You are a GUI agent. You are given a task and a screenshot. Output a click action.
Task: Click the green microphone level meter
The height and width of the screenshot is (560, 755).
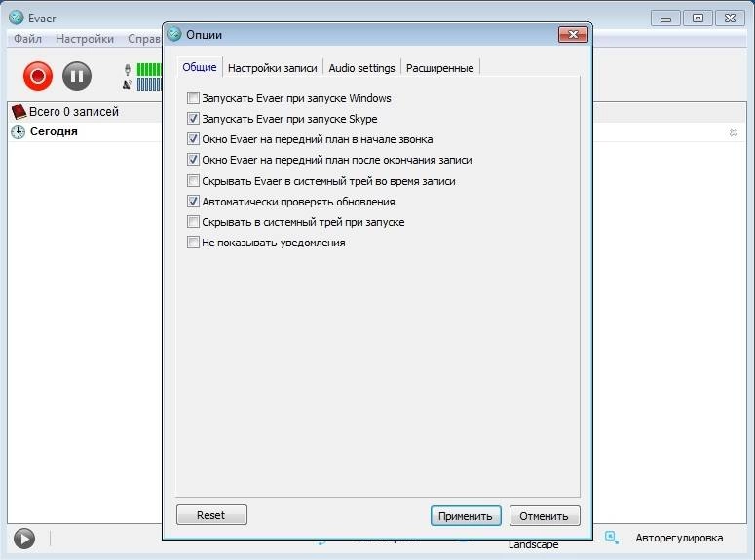click(x=149, y=70)
